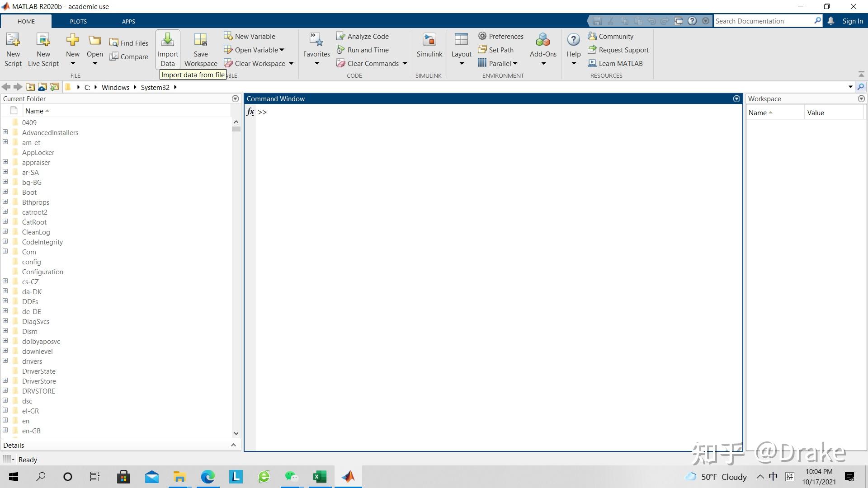Screen dimensions: 868x488
Task: Click the Save Workspace icon
Action: [201, 41]
